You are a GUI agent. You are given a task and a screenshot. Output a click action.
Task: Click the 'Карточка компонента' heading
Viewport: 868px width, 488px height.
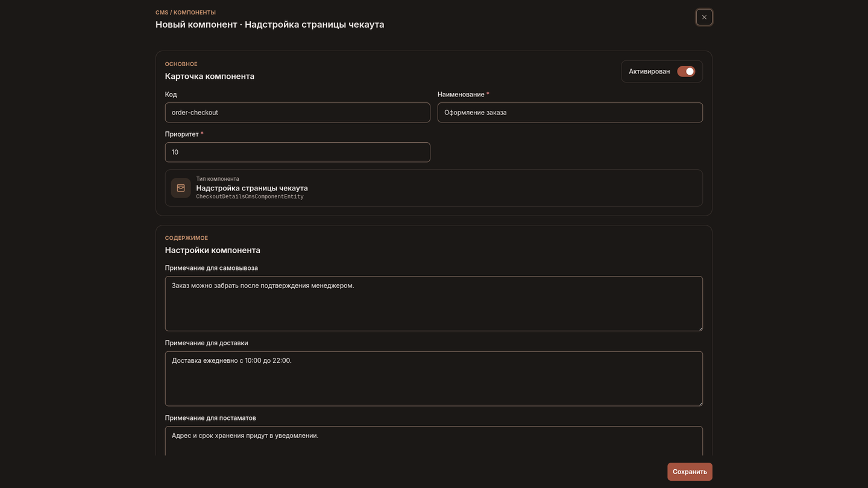[210, 77]
